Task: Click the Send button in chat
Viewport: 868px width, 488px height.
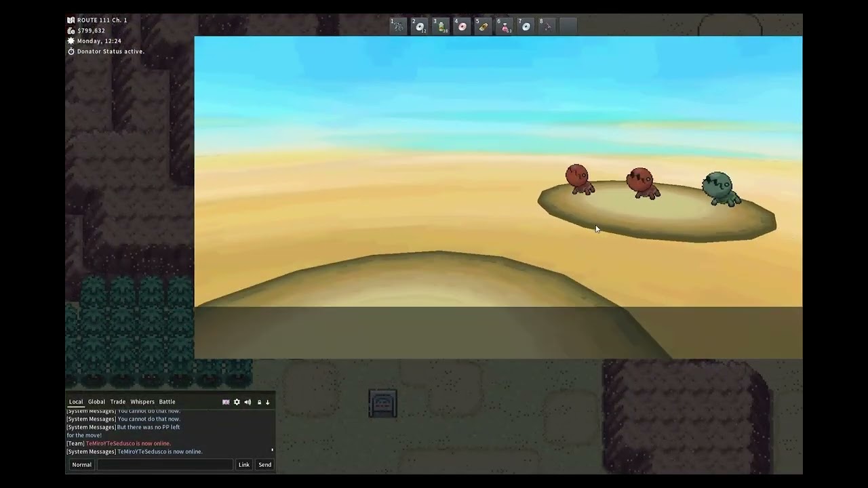Action: (x=264, y=464)
